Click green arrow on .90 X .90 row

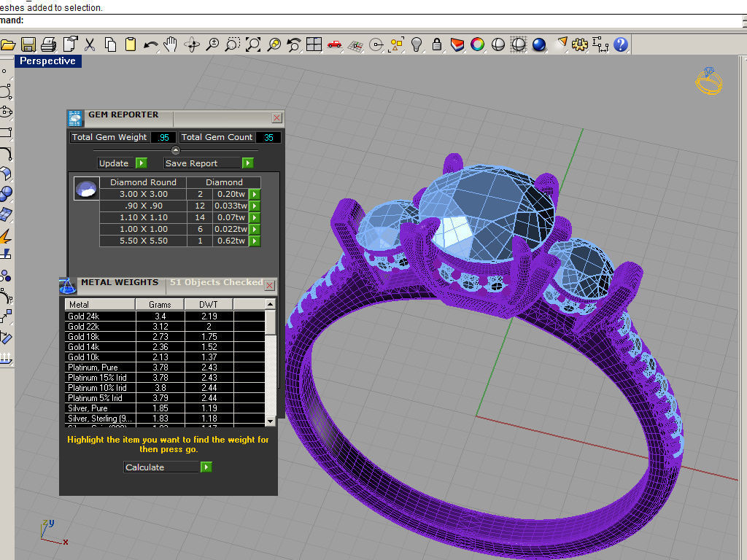click(x=255, y=206)
